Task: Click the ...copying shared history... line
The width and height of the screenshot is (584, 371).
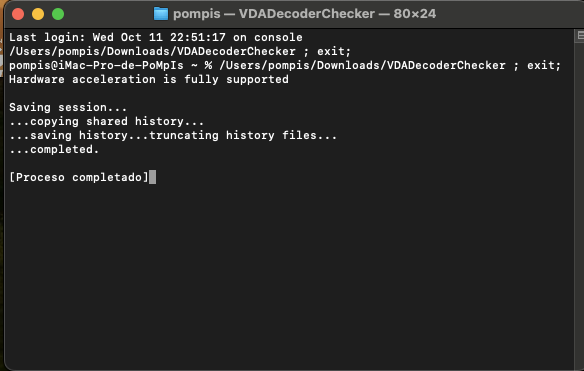Action: (x=107, y=121)
